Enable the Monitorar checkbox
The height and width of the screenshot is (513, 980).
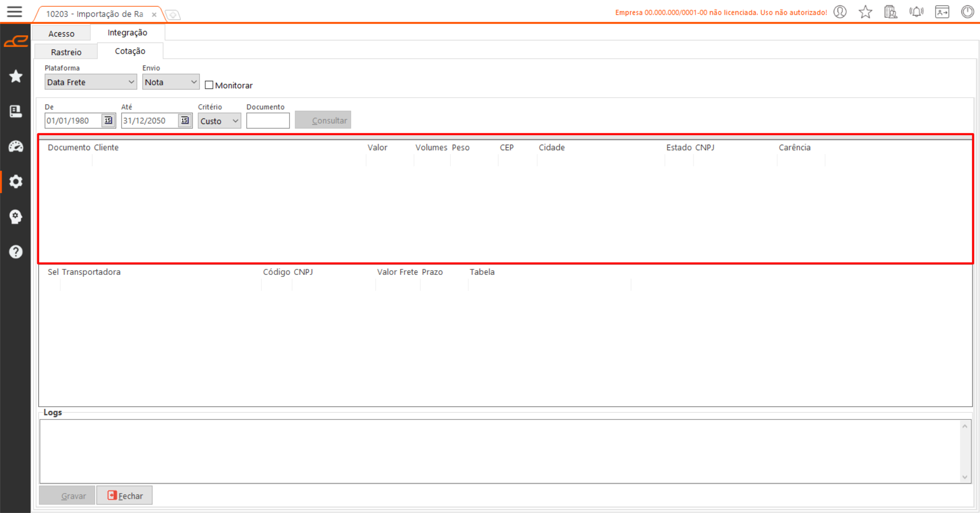point(209,85)
